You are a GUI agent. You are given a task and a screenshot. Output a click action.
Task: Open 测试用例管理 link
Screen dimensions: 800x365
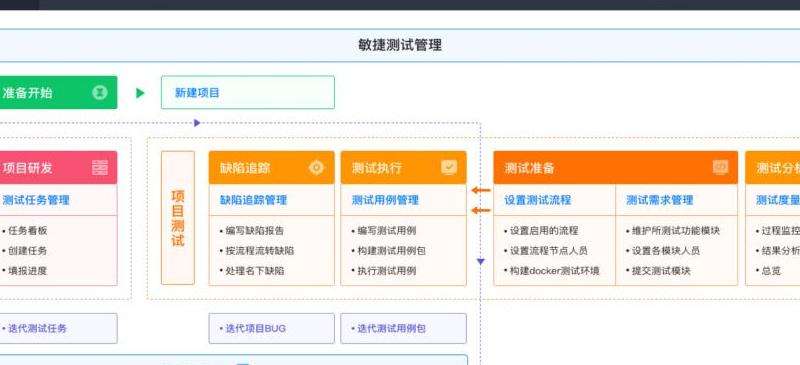pos(385,200)
